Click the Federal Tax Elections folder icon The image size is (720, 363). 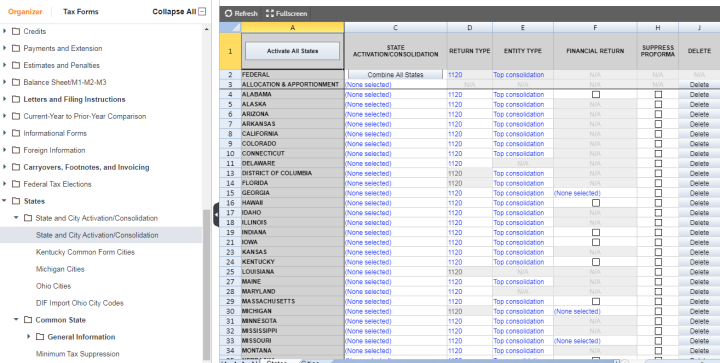coord(16,184)
